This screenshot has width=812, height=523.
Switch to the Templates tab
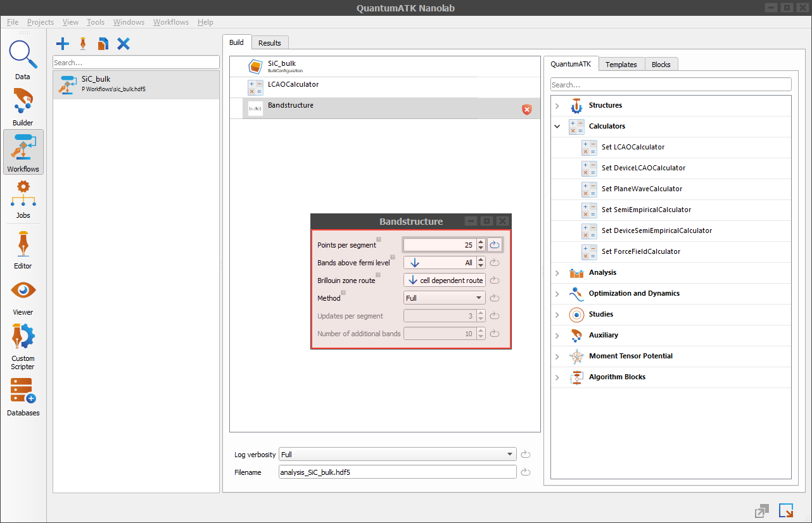tap(621, 65)
